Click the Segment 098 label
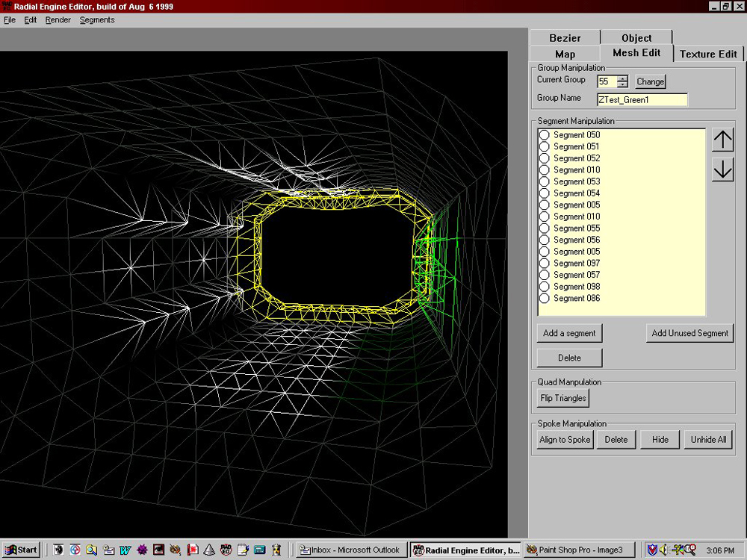Viewport: 747px width, 560px height. (x=577, y=287)
